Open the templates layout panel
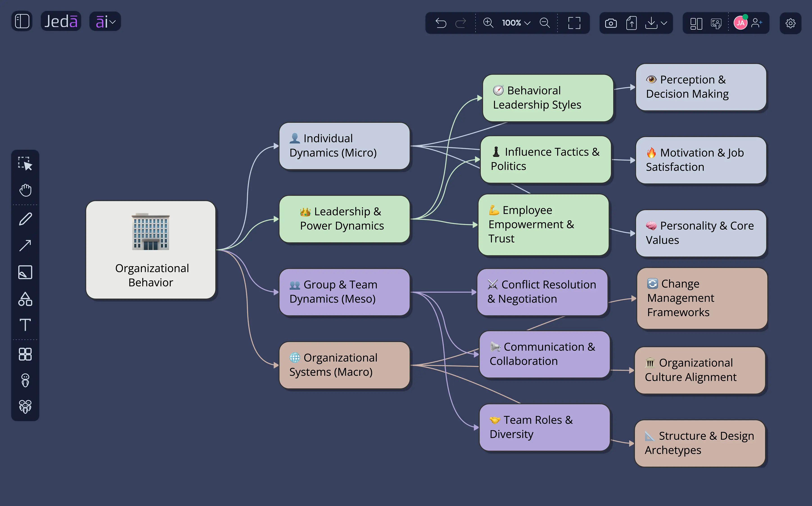Image resolution: width=812 pixels, height=506 pixels. point(696,23)
